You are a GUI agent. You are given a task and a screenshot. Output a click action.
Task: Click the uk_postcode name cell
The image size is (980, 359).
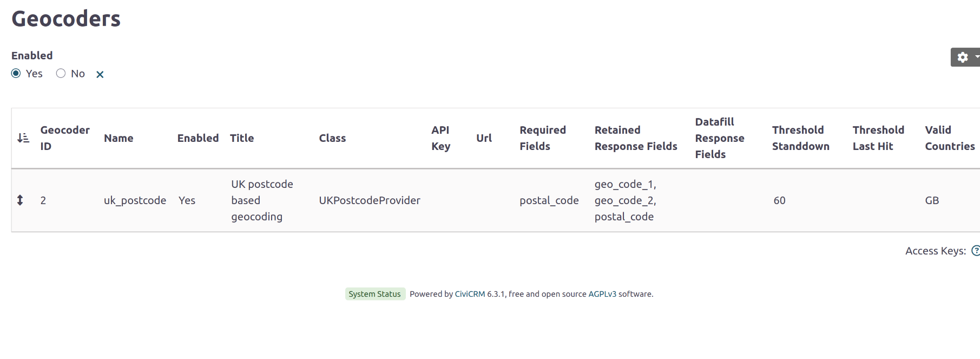tap(135, 200)
